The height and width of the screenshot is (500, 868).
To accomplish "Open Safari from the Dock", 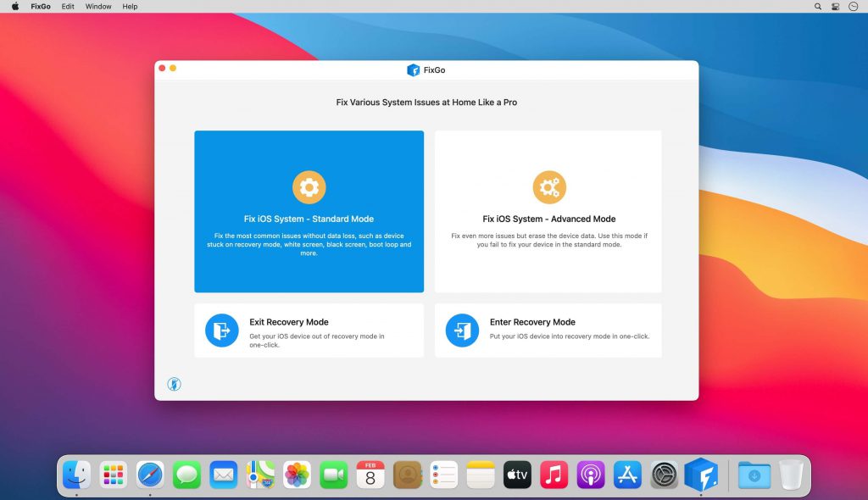I will (150, 475).
